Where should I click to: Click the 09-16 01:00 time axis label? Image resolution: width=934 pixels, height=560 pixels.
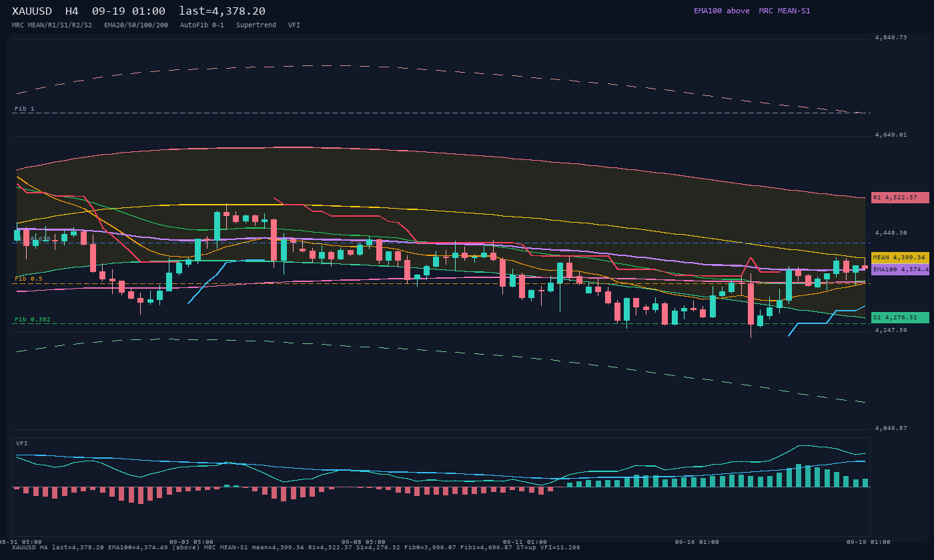697,542
